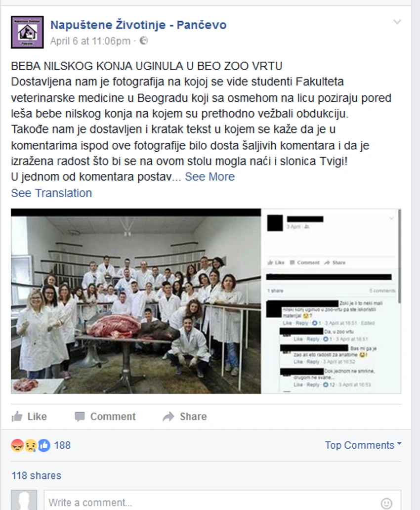
Task: Open Napuštene Životinje page profile picture
Action: click(27, 32)
